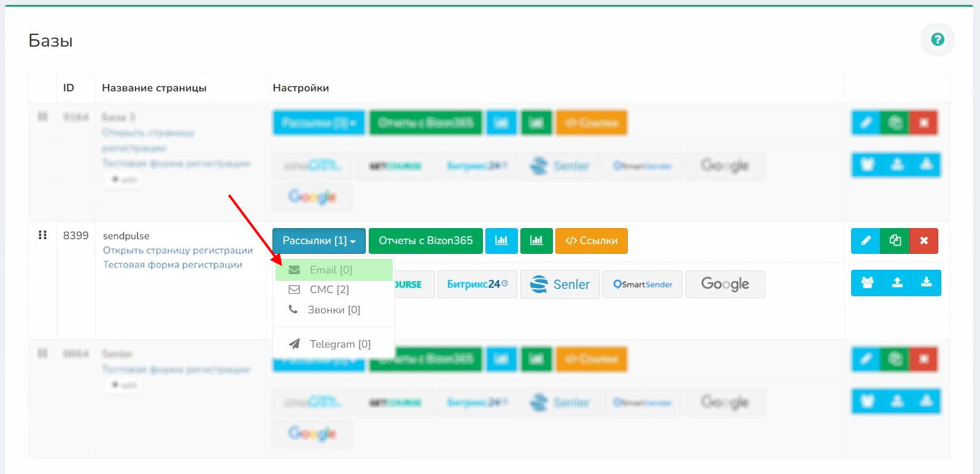Click the drag handle of the sendpulse row
This screenshot has width=980, height=474.
click(42, 235)
